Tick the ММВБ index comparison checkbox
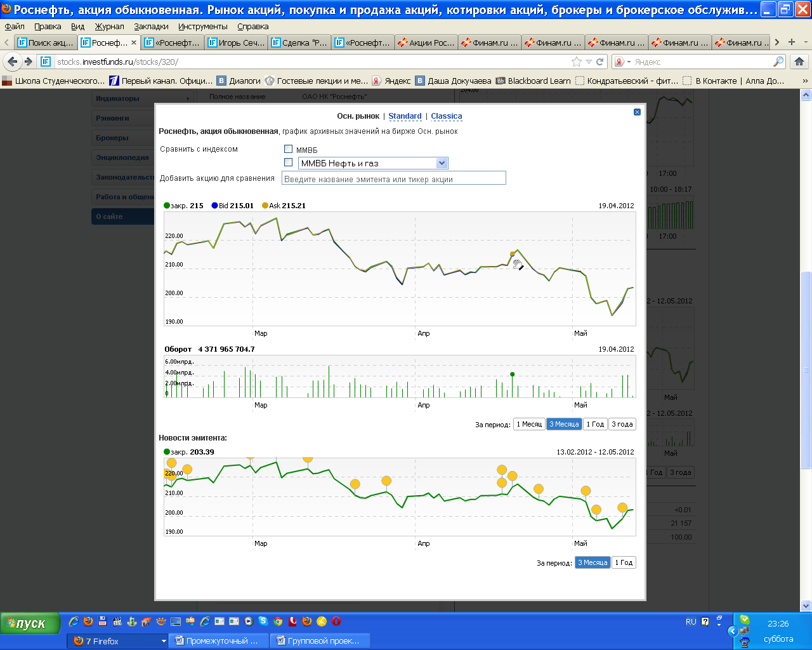 [288, 149]
